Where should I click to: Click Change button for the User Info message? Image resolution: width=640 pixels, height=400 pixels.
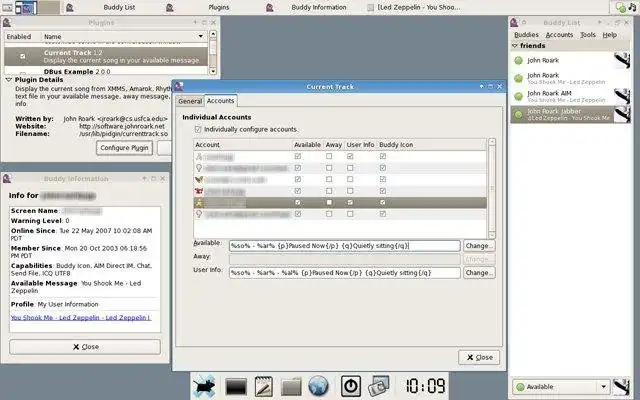[479, 273]
